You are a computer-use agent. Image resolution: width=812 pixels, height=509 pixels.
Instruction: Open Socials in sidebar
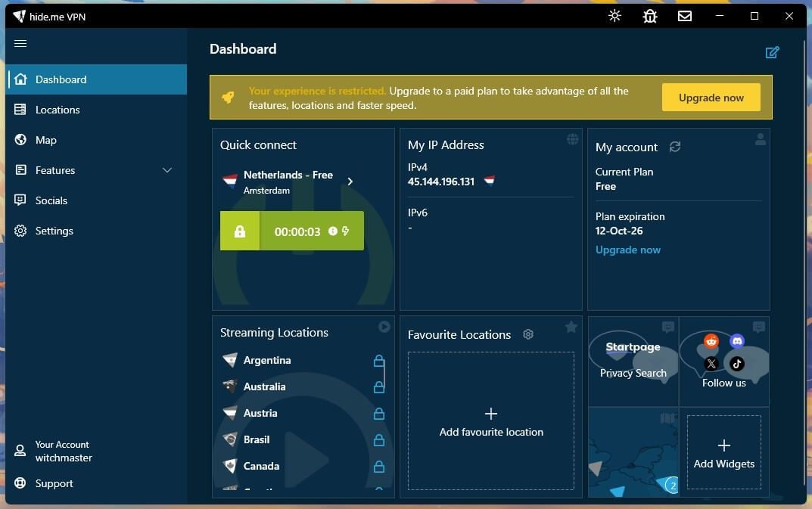click(97, 200)
